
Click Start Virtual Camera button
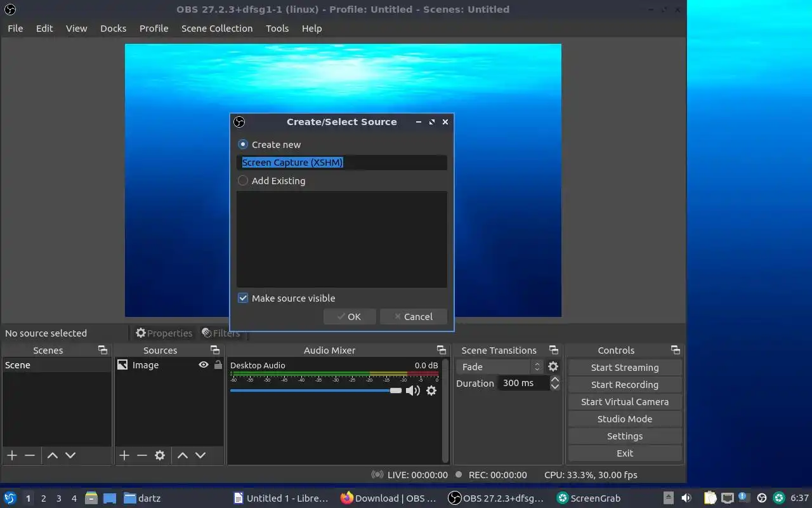click(625, 401)
